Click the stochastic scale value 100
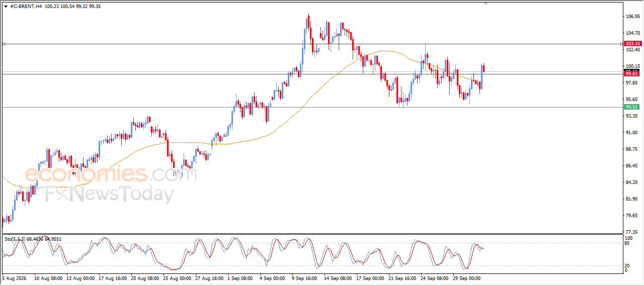The height and width of the screenshot is (285, 644). [x=629, y=238]
